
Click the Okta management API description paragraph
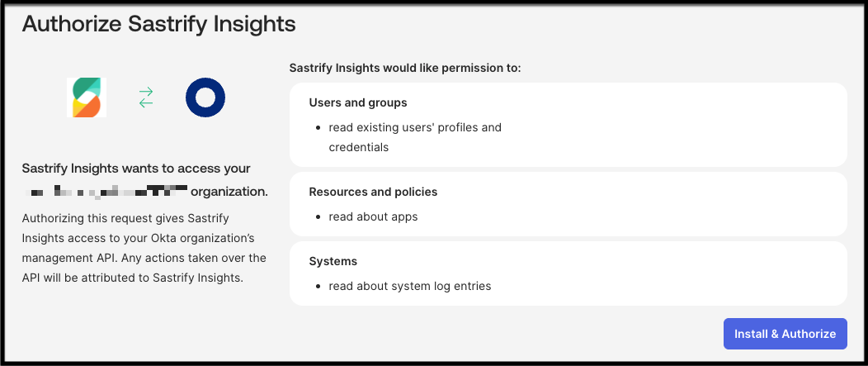click(144, 248)
